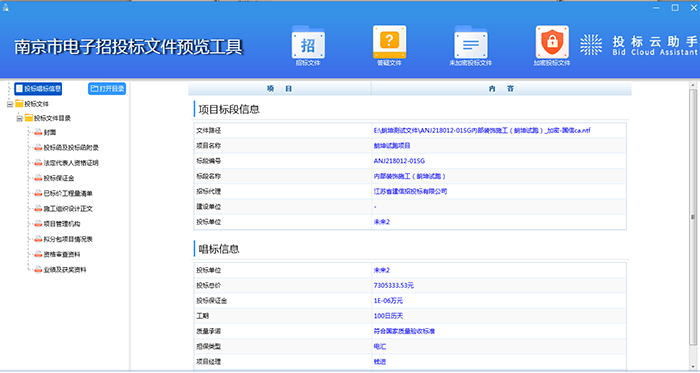Click the 唱标信息 section heading
700x373 pixels.
coord(219,249)
